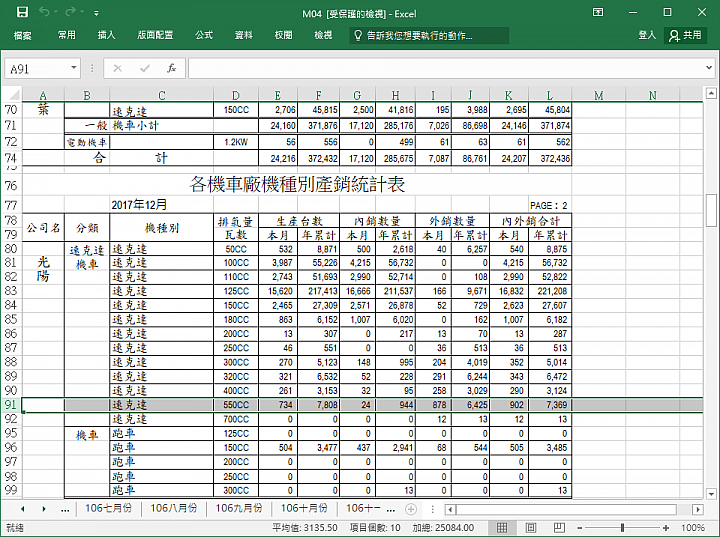Image resolution: width=720 pixels, height=537 pixels.
Task: Open the 公式 ribbon tab
Action: click(204, 35)
